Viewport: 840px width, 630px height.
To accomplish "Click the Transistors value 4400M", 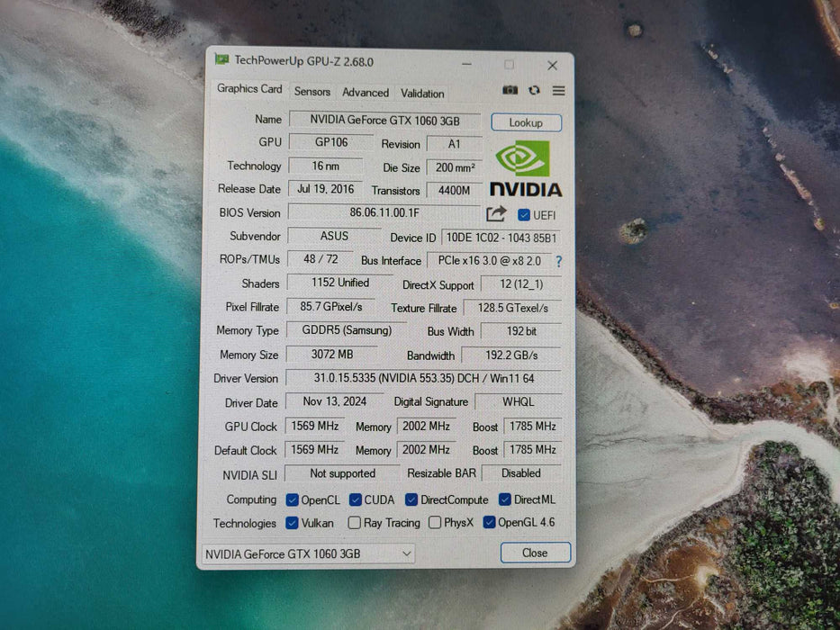I will [x=455, y=191].
